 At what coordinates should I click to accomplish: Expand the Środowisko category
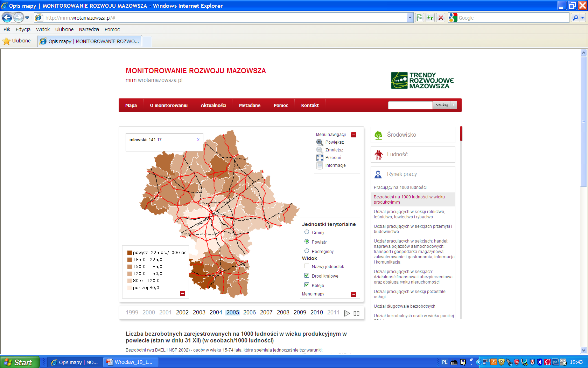pos(413,135)
